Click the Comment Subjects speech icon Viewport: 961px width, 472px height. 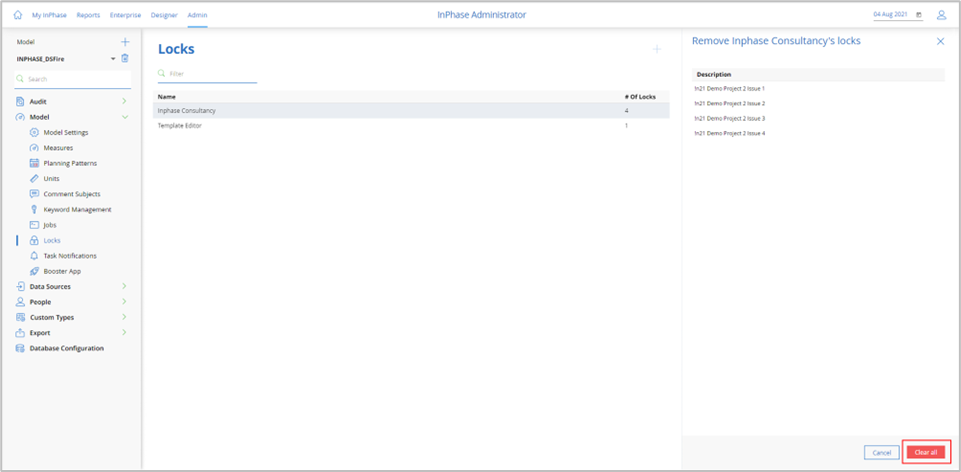(x=34, y=194)
